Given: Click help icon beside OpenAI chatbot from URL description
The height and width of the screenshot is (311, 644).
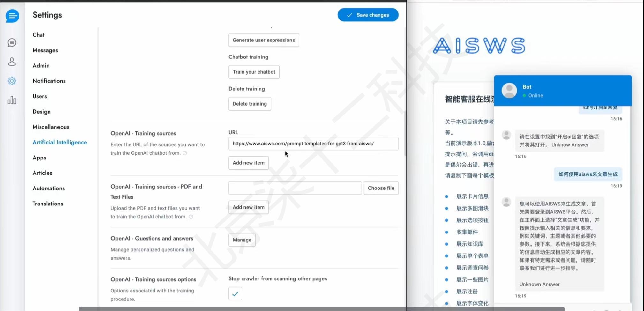Looking at the screenshot, I should click(x=185, y=153).
